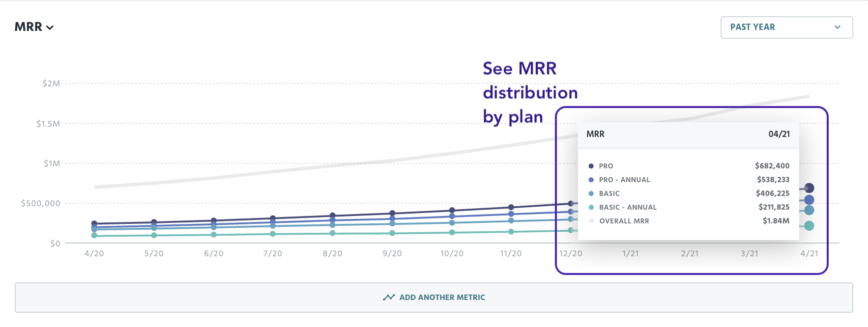Click the PRO legend dot in tooltip

[x=591, y=166]
